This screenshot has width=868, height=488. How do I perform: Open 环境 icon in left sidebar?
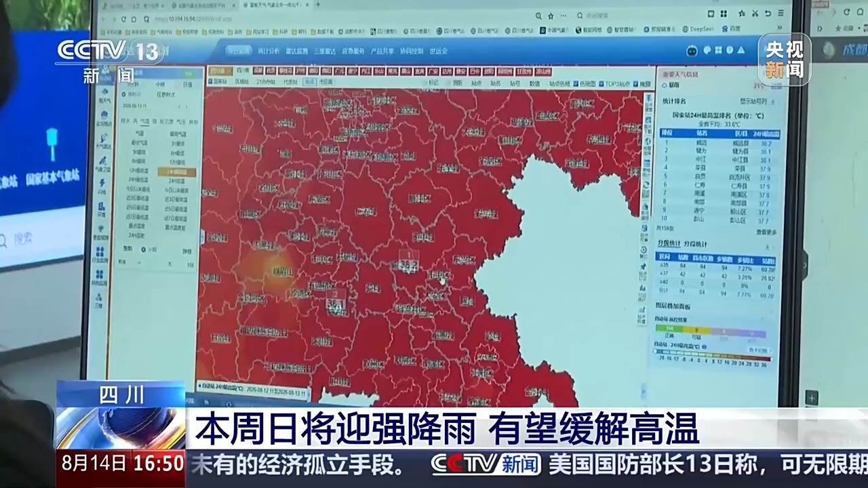click(101, 208)
